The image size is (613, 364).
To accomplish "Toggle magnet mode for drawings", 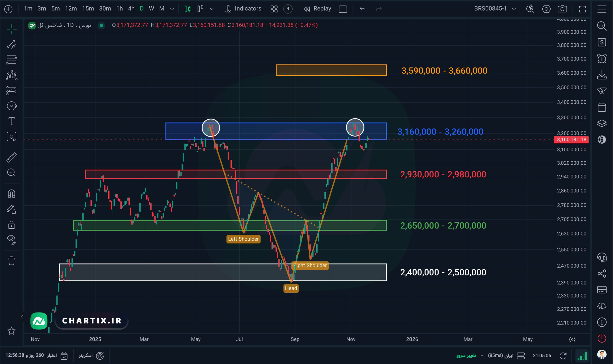I will point(11,194).
